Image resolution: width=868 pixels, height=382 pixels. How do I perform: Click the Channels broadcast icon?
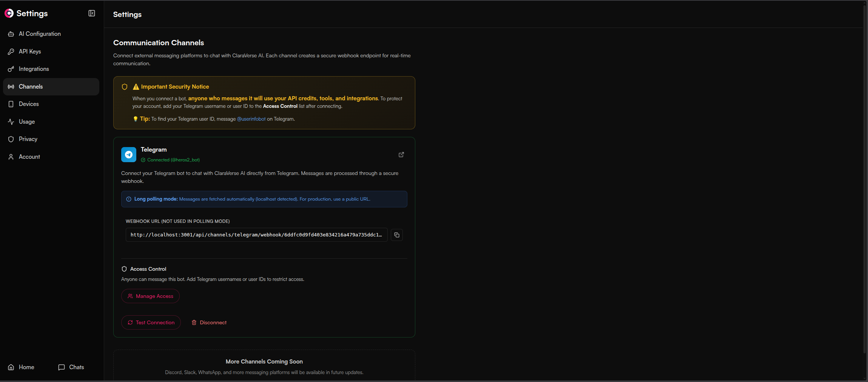tap(11, 87)
